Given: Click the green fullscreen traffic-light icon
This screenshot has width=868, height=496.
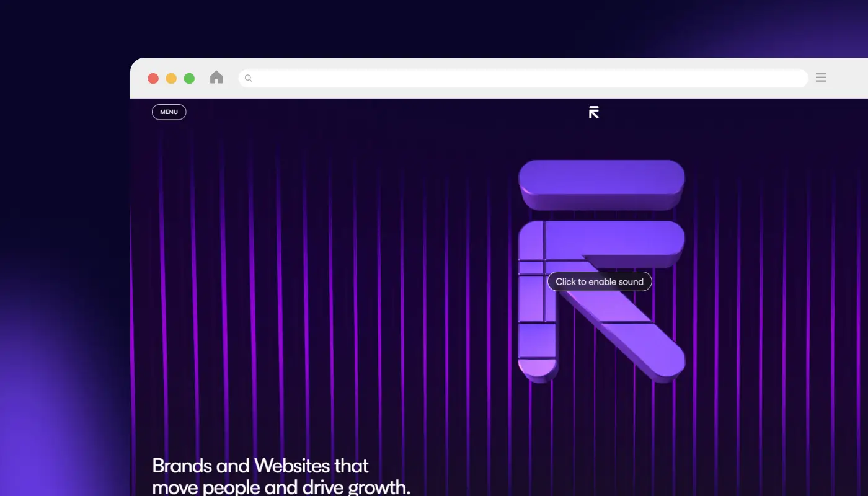Looking at the screenshot, I should pos(189,78).
